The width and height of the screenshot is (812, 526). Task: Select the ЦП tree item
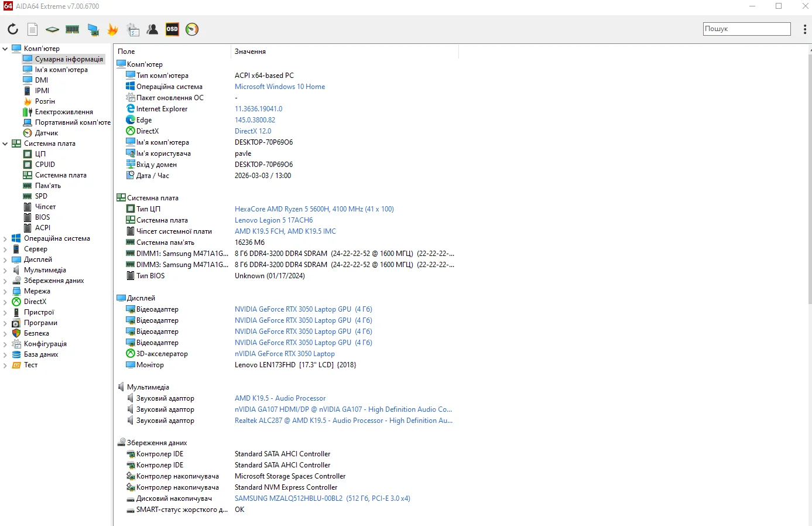(40, 154)
